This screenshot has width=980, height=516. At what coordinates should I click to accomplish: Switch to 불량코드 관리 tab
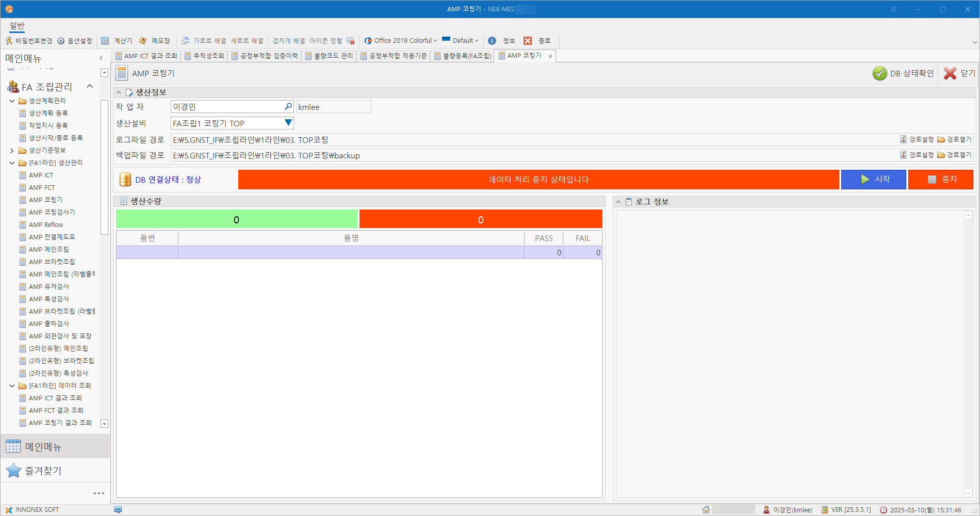(x=329, y=56)
